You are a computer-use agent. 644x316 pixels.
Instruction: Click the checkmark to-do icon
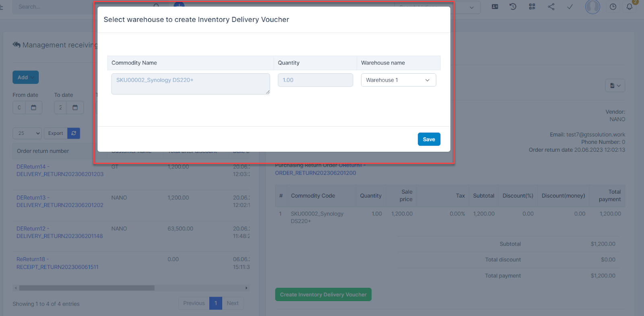tap(570, 7)
